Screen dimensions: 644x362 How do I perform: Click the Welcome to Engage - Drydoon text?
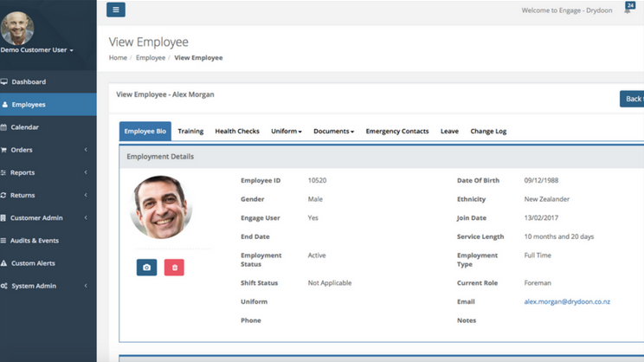[x=567, y=10]
